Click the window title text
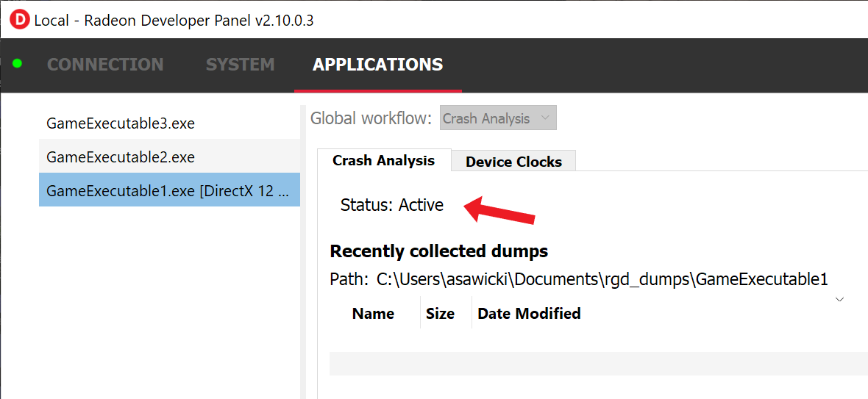Image resolution: width=868 pixels, height=399 pixels. 174,21
